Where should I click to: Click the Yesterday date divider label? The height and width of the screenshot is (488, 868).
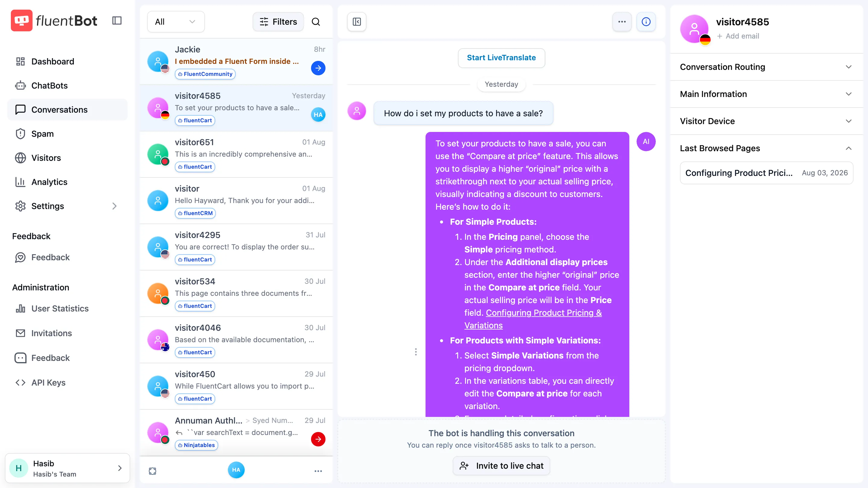[501, 84]
